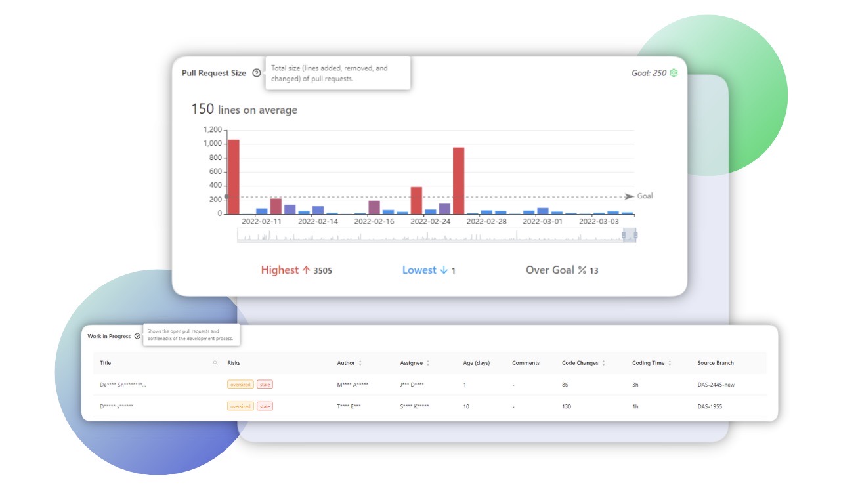The height and width of the screenshot is (504, 858).
Task: Click the stale tag in second row
Action: 265,406
